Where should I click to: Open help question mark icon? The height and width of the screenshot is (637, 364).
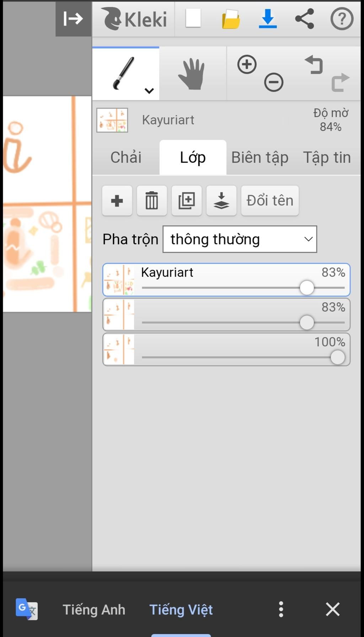point(342,18)
